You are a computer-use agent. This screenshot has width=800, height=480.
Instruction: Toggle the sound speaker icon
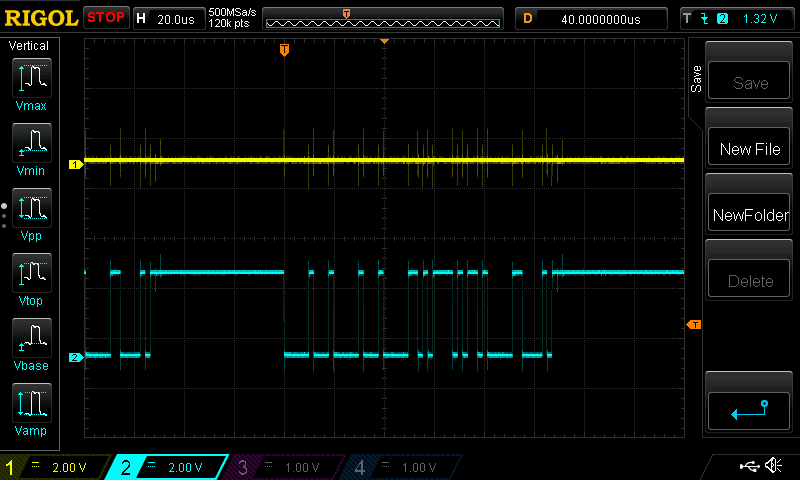click(773, 465)
